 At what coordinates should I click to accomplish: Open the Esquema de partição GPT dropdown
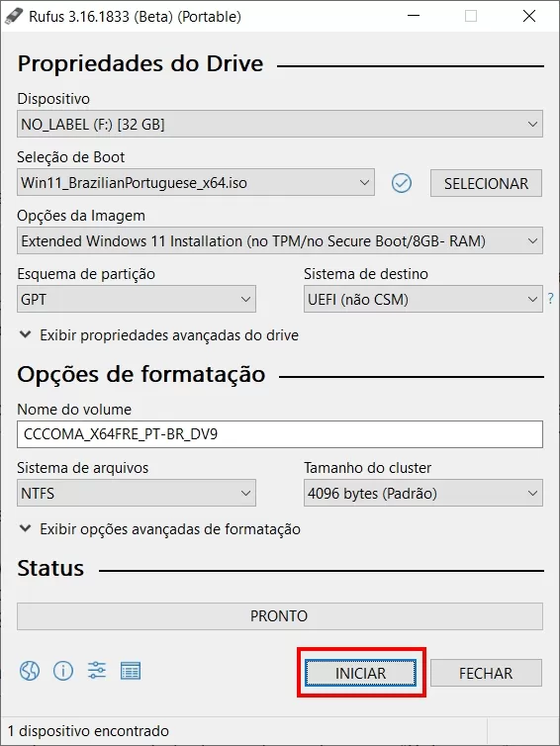pos(137,299)
